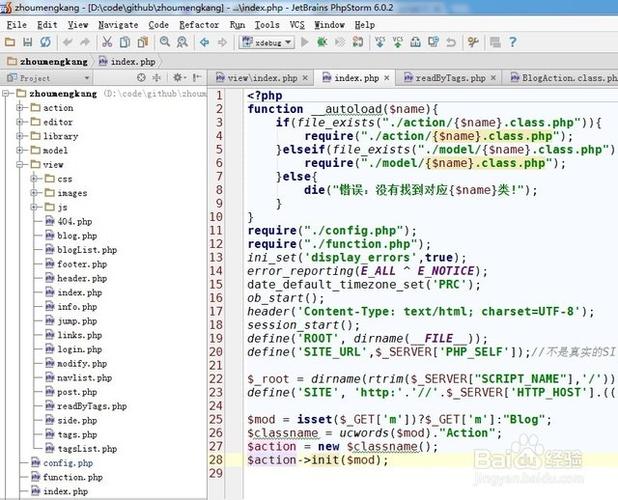Close the index.php editor tab
This screenshot has height=500, width=618.
click(387, 78)
